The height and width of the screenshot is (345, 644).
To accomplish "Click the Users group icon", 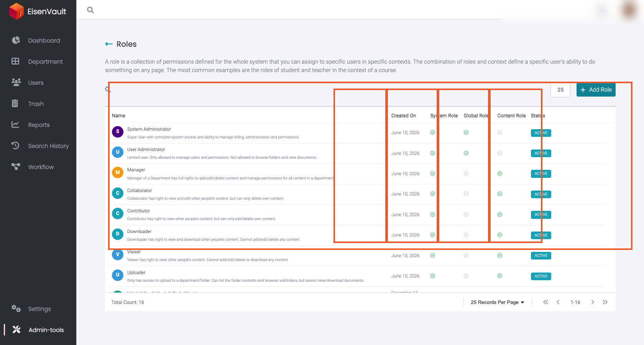I will coord(16,82).
